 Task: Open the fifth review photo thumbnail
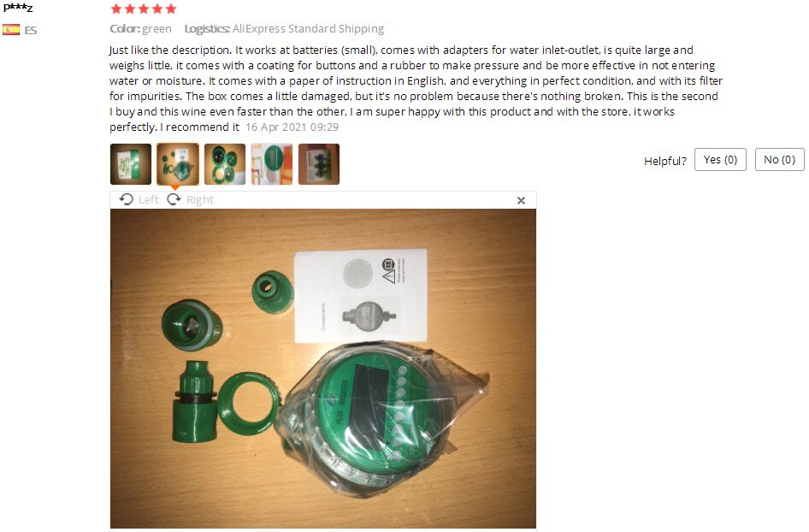coord(319,164)
